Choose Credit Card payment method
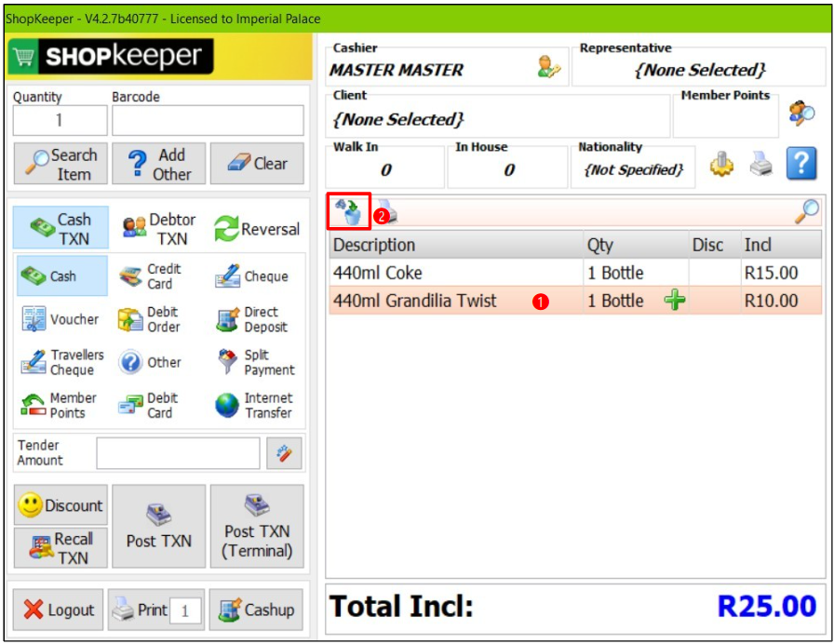834x644 pixels. (x=151, y=276)
